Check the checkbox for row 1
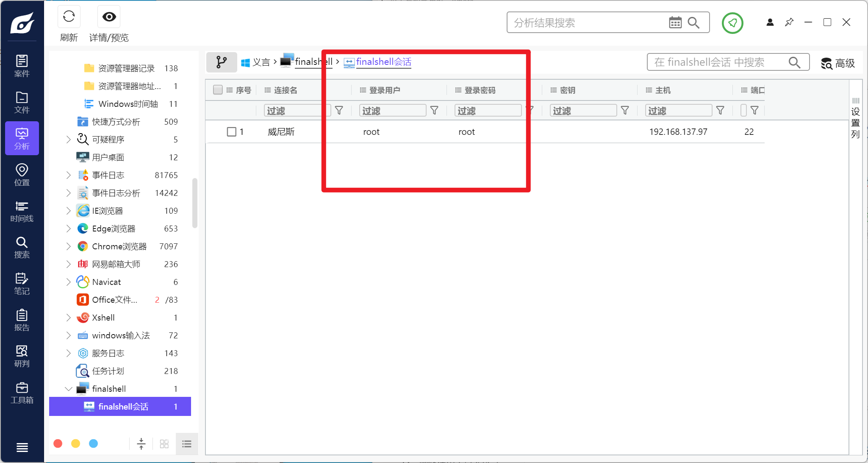The height and width of the screenshot is (463, 868). pyautogui.click(x=231, y=132)
